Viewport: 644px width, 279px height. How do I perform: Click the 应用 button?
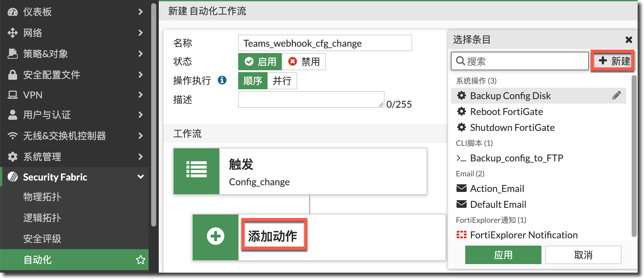(503, 255)
